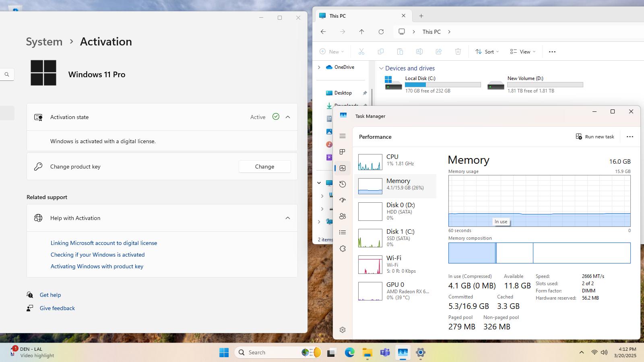644x362 pixels.
Task: Click Run new task in Task Manager
Action: 595,137
